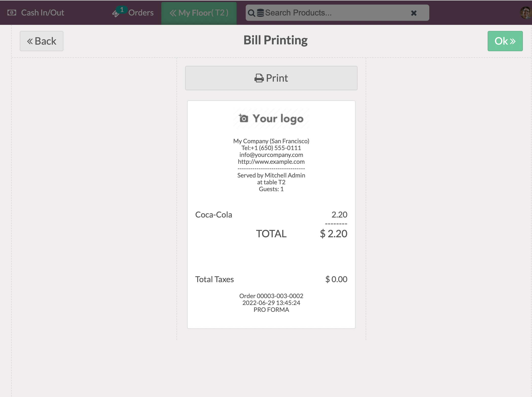Open the Orders list

(x=141, y=13)
